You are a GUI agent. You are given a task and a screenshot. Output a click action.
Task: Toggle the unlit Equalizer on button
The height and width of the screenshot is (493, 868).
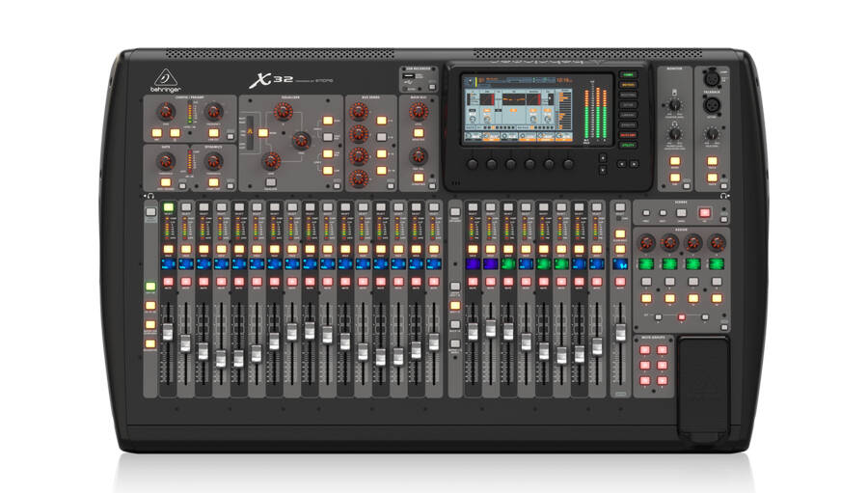click(x=271, y=182)
